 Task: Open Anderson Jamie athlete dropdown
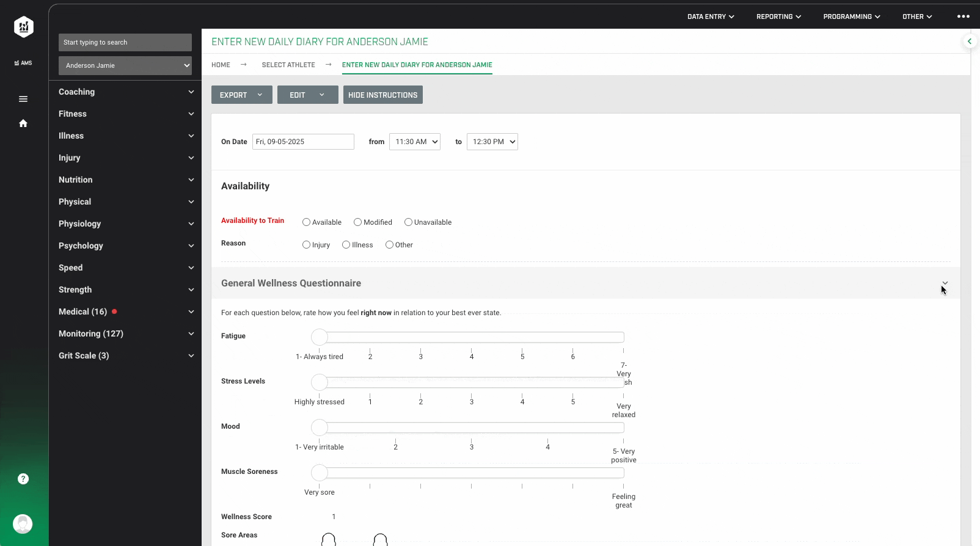coord(125,65)
